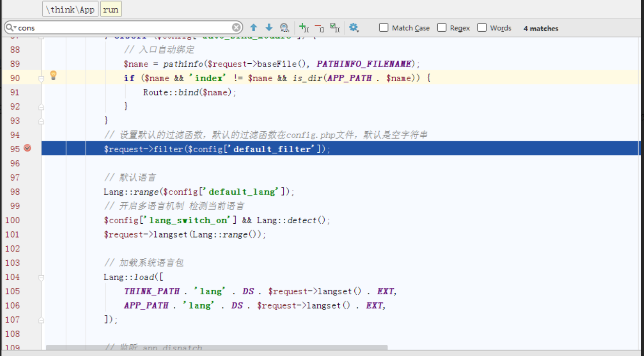Click Find All usages icon

(x=284, y=28)
